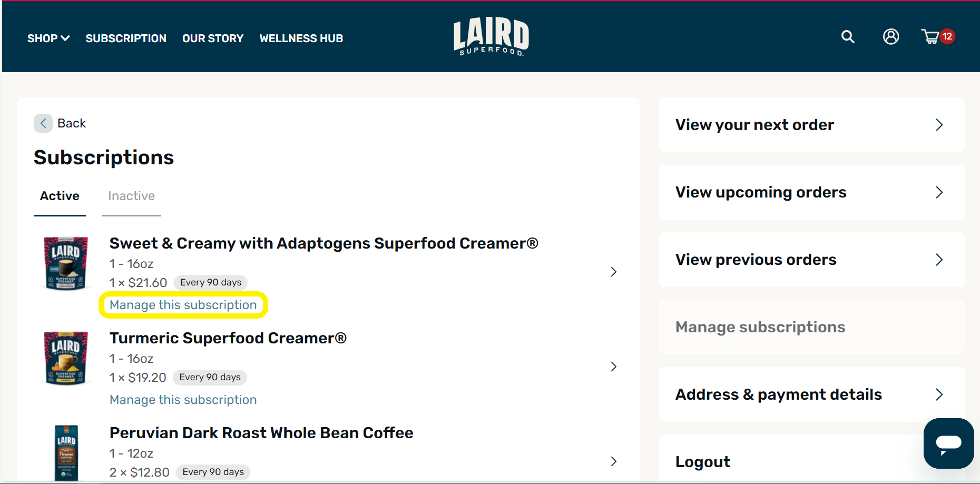The width and height of the screenshot is (980, 484).
Task: Open the site search
Action: (848, 37)
